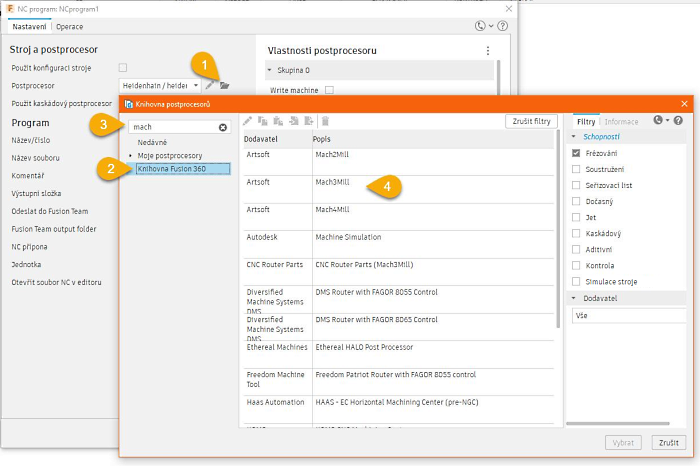Image resolution: width=700 pixels, height=466 pixels.
Task: Select DMS Router with FAGOR 8055 Control
Action: pos(398,300)
